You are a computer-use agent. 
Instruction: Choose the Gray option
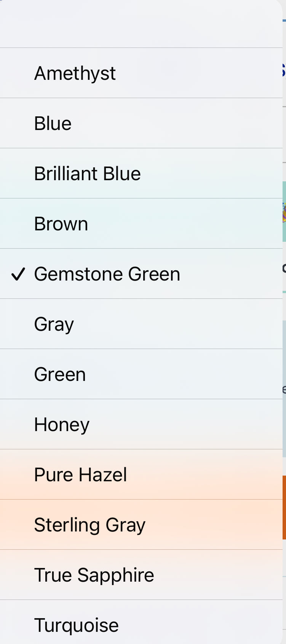coord(54,324)
